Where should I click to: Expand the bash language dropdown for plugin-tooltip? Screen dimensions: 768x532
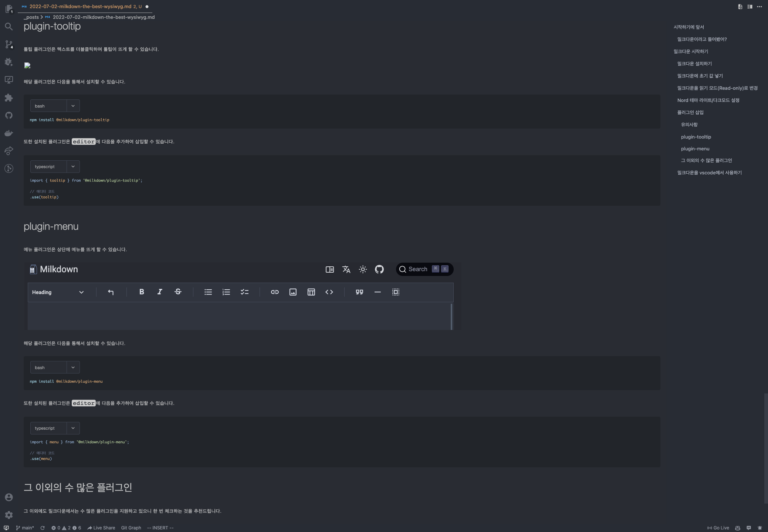[73, 106]
